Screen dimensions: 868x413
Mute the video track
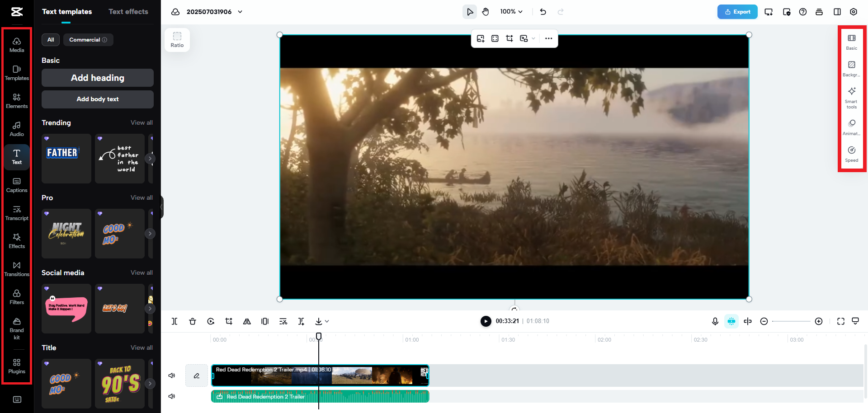[172, 375]
